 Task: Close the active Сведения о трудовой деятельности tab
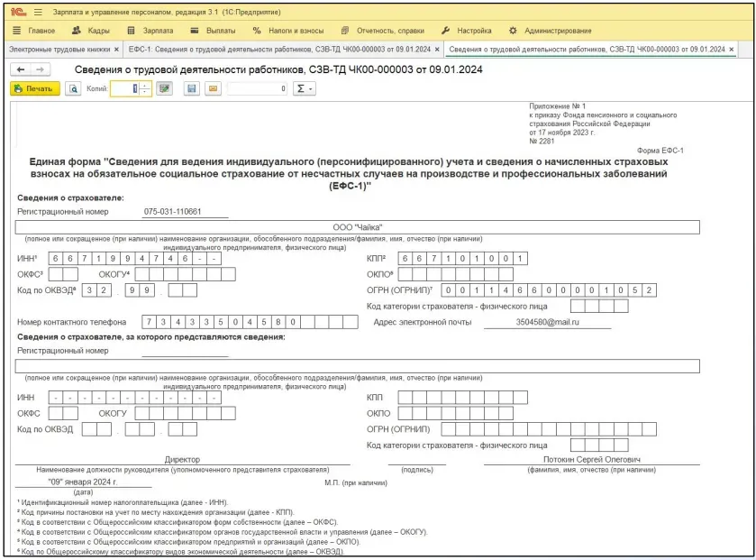tap(732, 50)
